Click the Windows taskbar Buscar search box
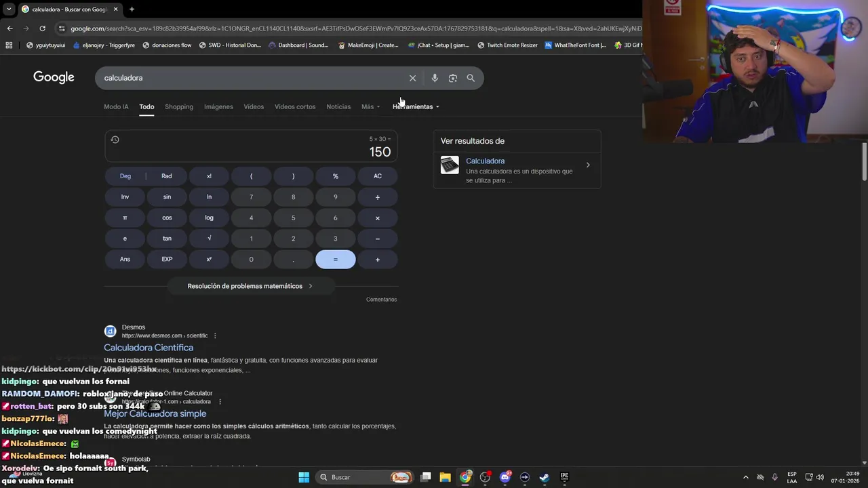The height and width of the screenshot is (488, 868). (366, 477)
